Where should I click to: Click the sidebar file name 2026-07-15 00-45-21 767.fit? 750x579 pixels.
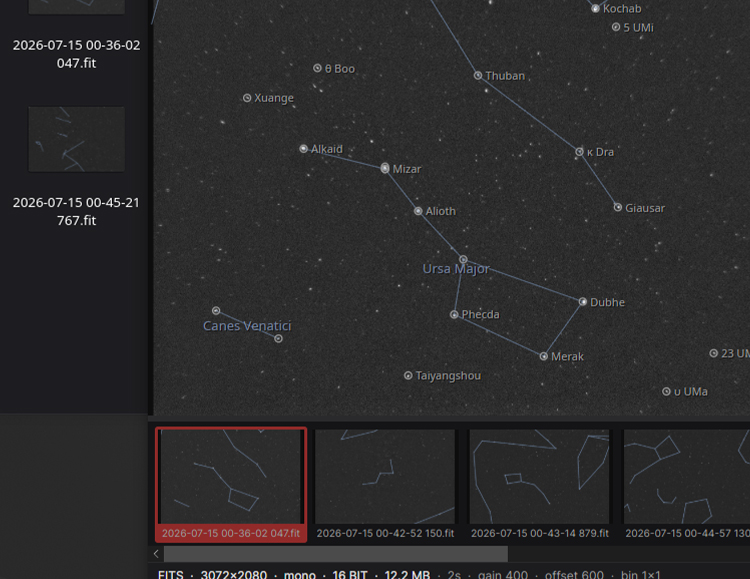click(77, 211)
